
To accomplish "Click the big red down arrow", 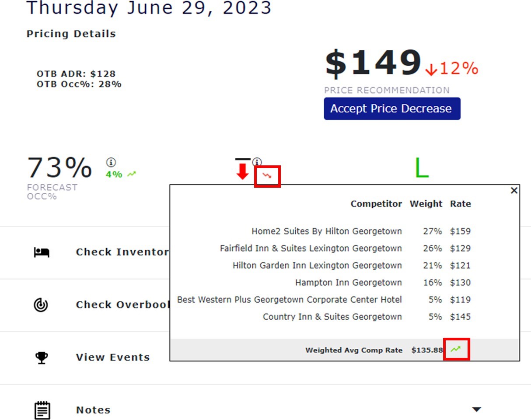I will (242, 171).
